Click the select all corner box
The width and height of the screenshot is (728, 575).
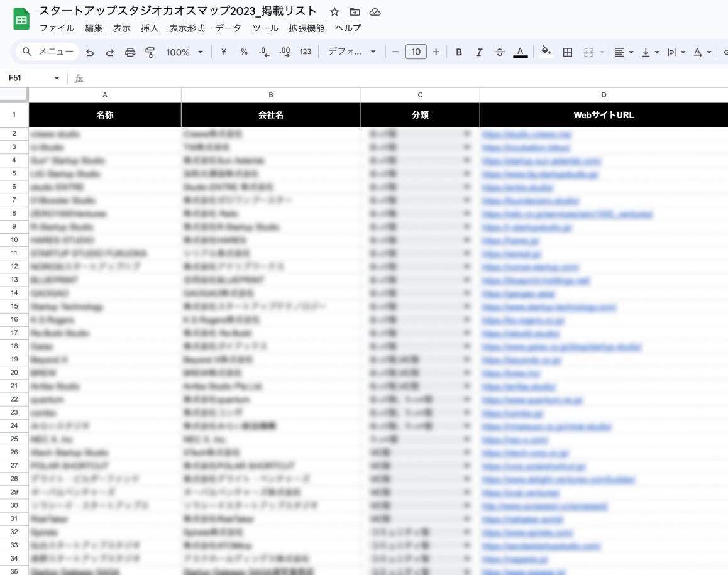click(14, 94)
